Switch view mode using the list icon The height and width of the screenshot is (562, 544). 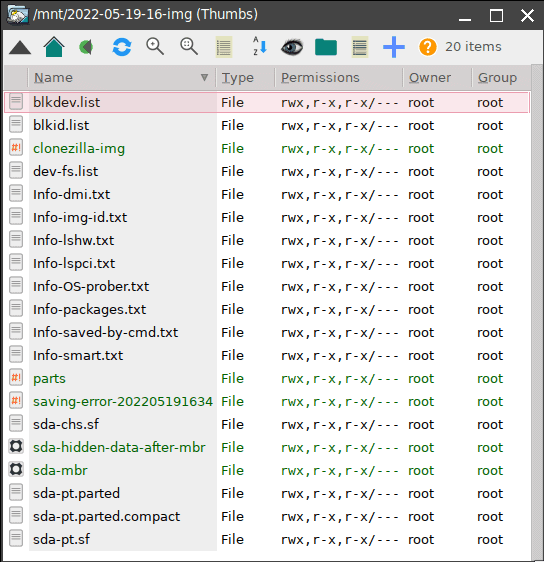coord(224,47)
